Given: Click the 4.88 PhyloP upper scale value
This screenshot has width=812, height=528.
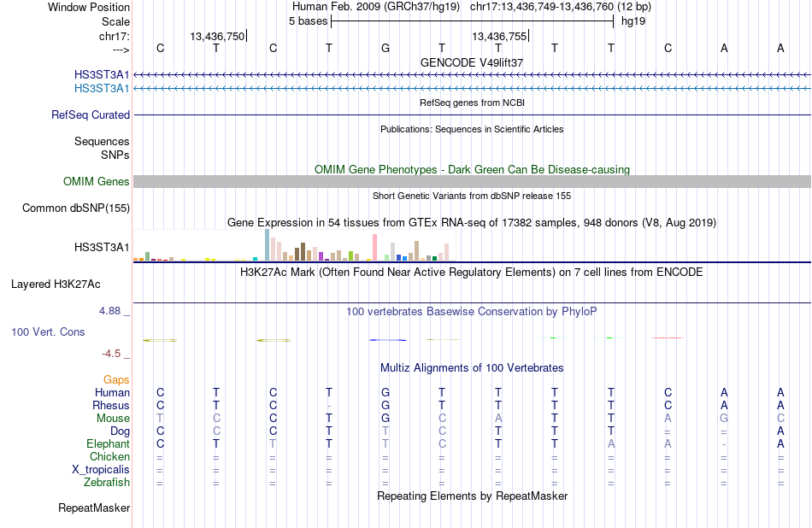Looking at the screenshot, I should [109, 311].
